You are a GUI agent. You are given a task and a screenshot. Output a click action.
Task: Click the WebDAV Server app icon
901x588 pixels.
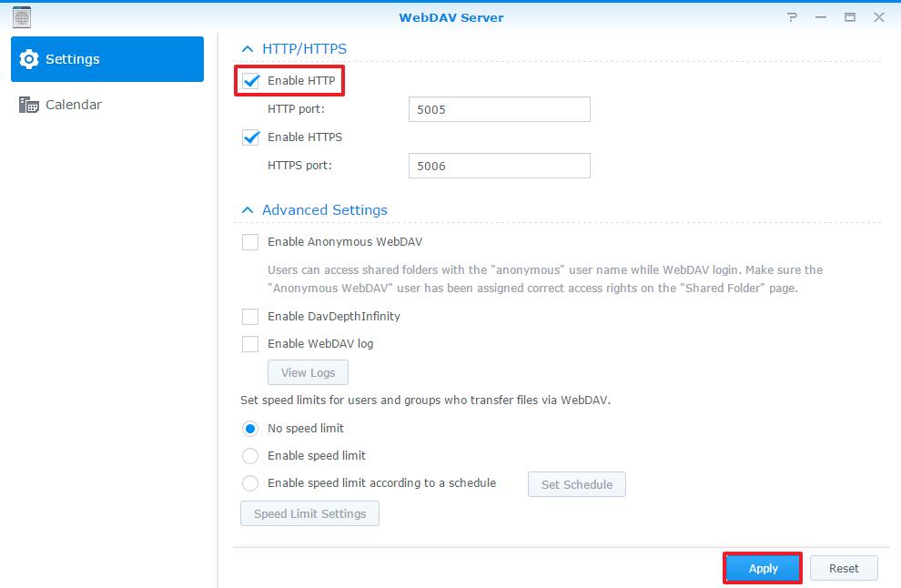pyautogui.click(x=22, y=18)
